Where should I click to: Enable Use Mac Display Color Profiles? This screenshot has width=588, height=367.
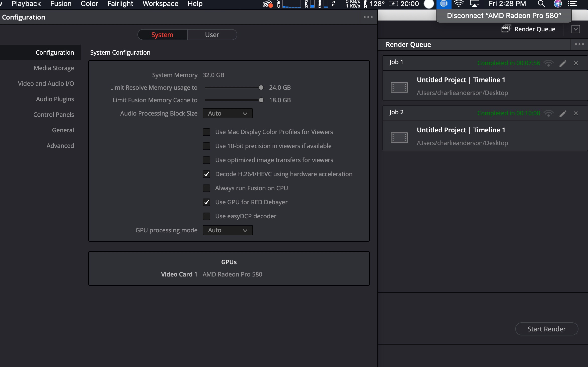(x=206, y=132)
